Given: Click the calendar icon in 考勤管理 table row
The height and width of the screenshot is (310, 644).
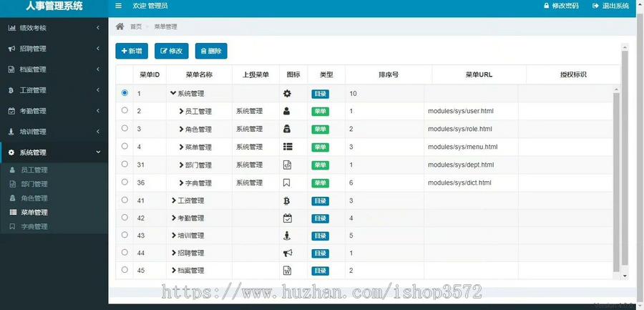Looking at the screenshot, I should pos(288,218).
